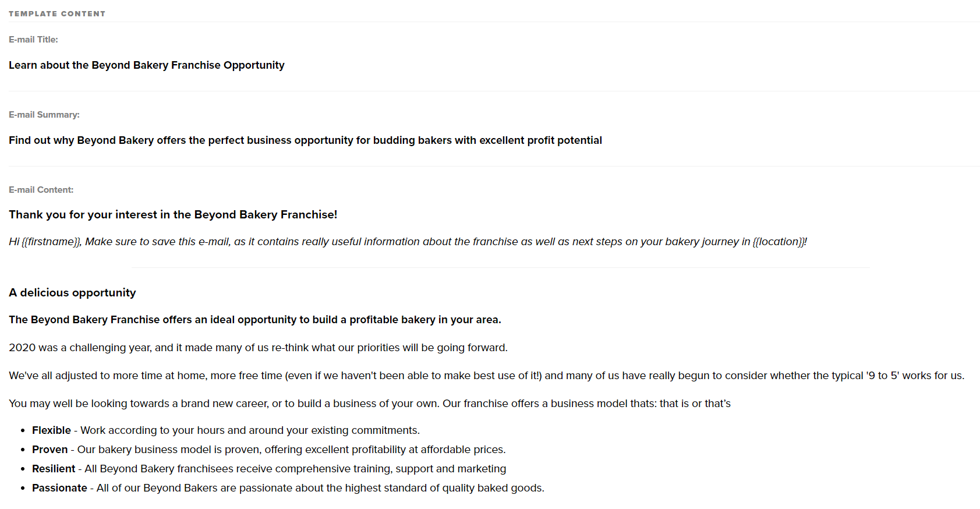The image size is (980, 509).
Task: Click the {{firstname}} placeholder in the greeting
Action: pyautogui.click(x=51, y=242)
